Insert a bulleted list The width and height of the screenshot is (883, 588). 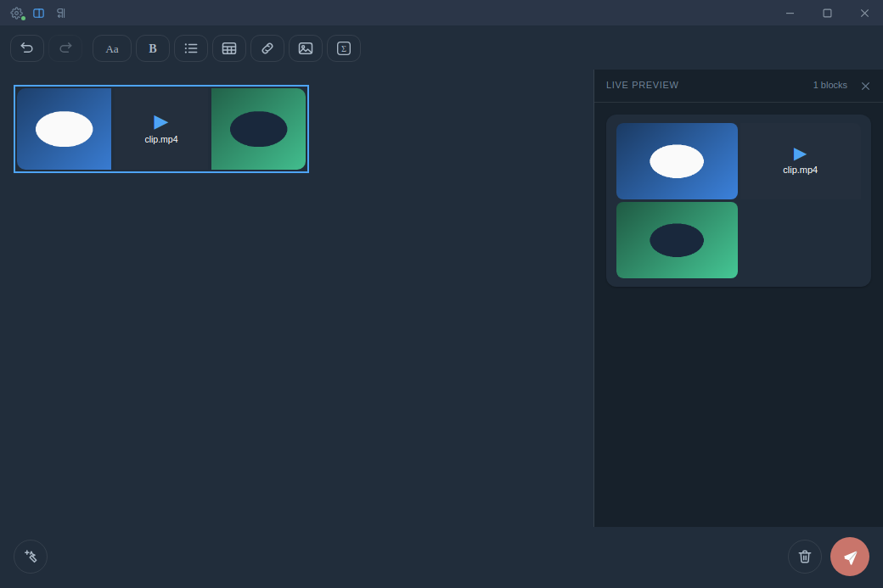coord(191,48)
